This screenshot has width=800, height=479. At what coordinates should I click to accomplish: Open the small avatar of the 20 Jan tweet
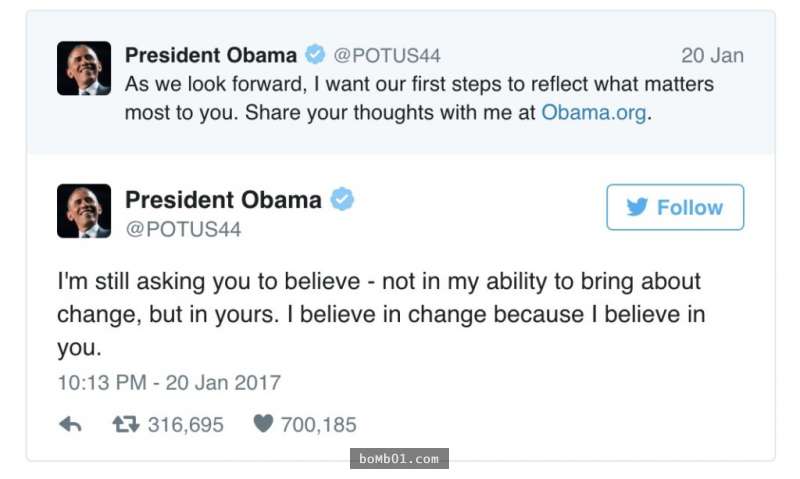84,68
